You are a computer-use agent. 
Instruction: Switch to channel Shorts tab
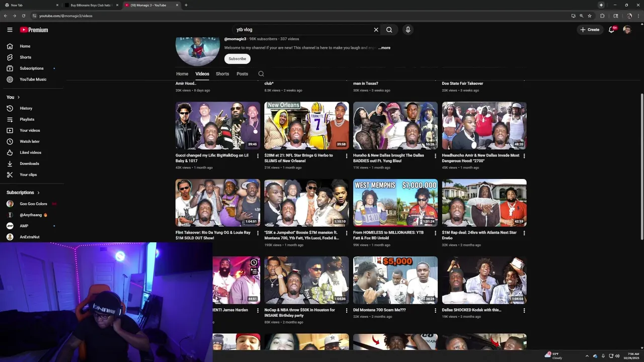222,74
